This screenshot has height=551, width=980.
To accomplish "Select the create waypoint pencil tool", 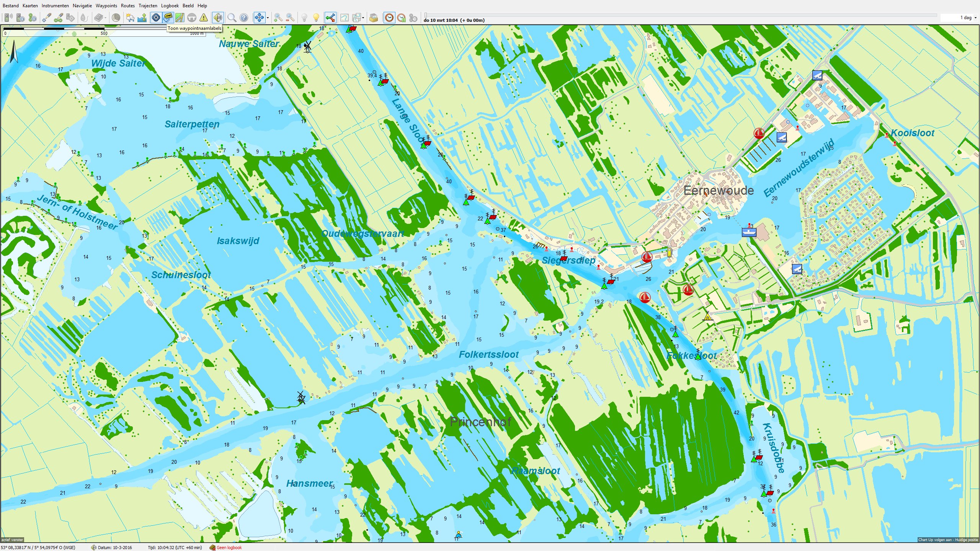I will 46,18.
